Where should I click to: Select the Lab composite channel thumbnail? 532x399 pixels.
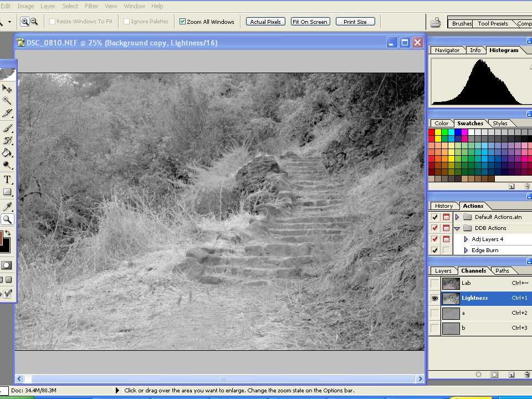(x=451, y=283)
